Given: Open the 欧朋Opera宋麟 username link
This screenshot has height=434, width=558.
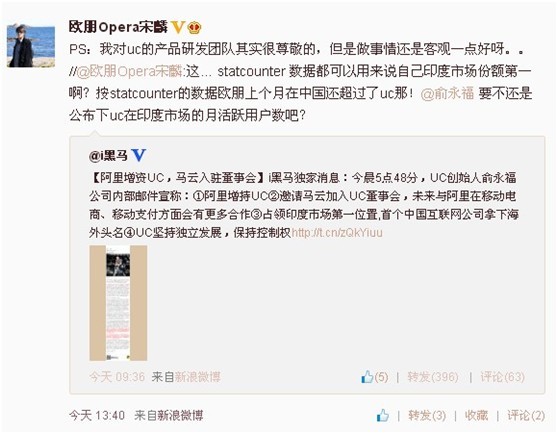Looking at the screenshot, I should 118,27.
